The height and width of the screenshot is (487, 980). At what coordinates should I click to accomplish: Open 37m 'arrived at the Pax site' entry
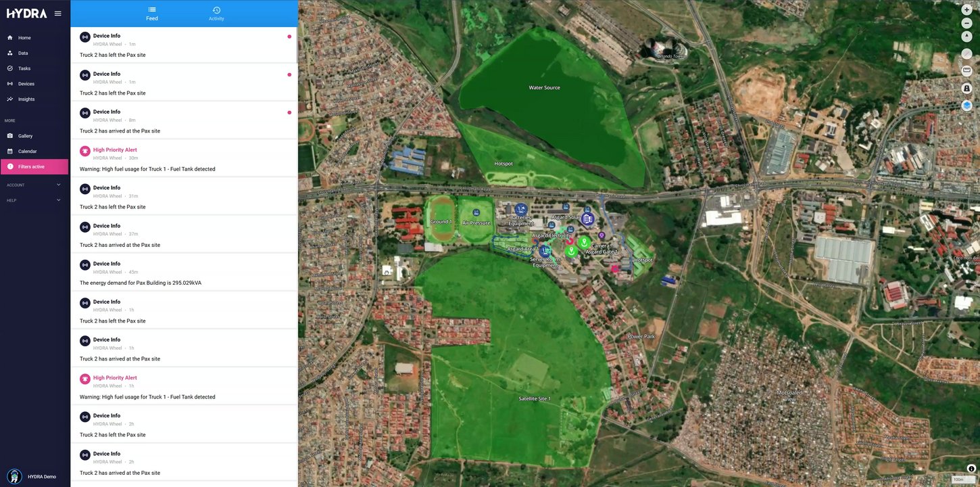pos(184,235)
